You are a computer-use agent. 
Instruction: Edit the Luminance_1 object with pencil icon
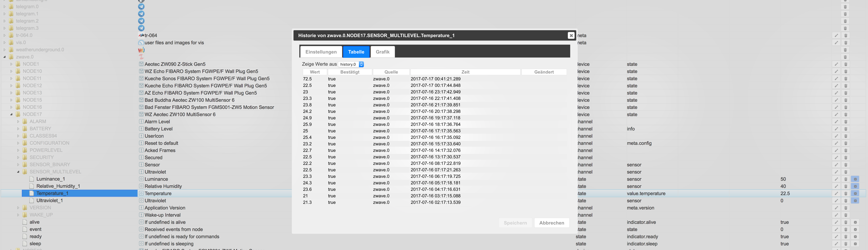[x=836, y=179]
